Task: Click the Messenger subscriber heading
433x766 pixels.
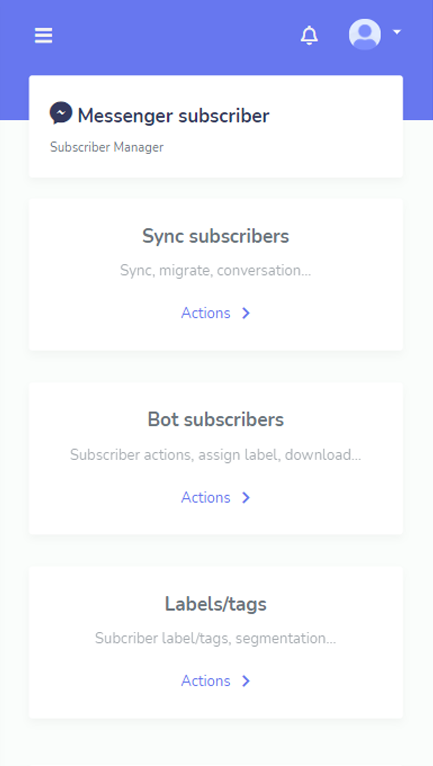Action: point(173,116)
